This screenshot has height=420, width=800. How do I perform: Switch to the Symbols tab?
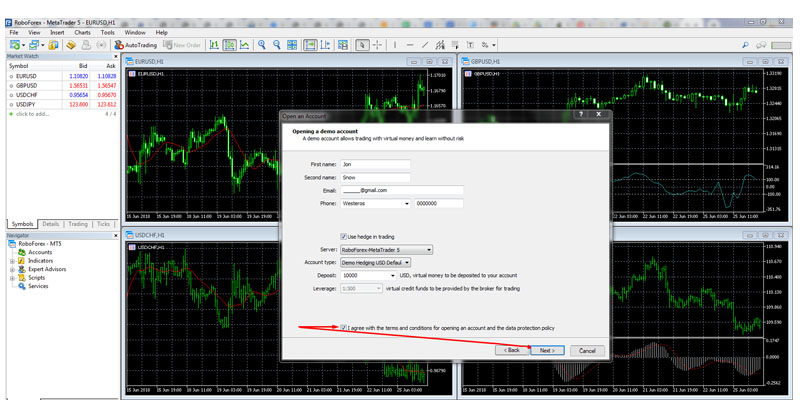22,224
